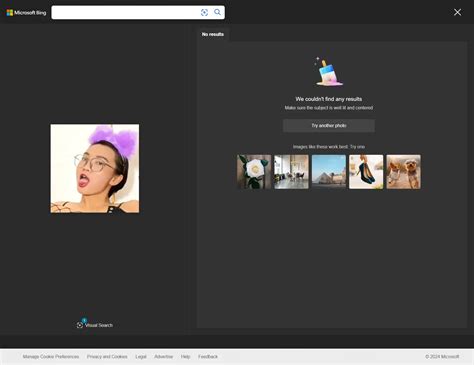Close the visual search overlay

[457, 12]
